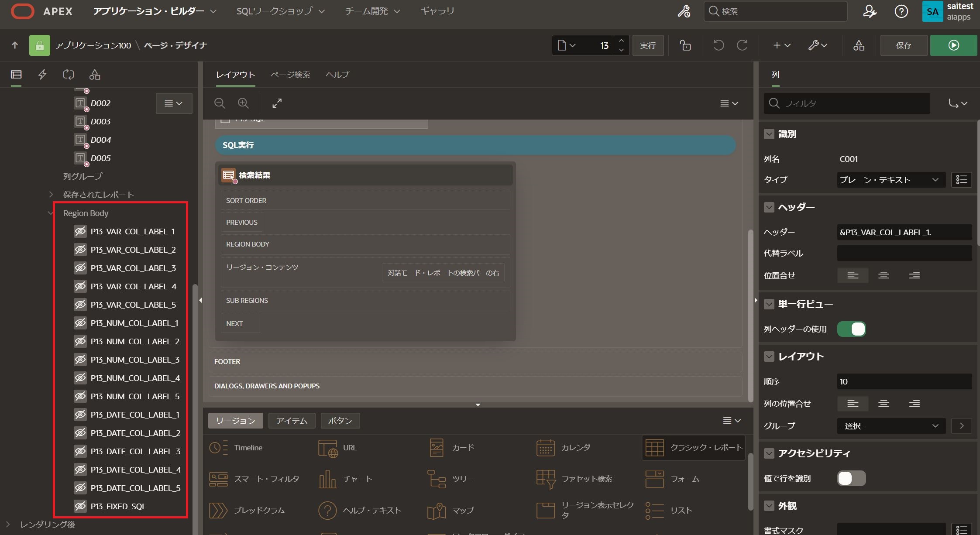Click the undo icon in the toolbar
The image size is (980, 535).
click(719, 45)
